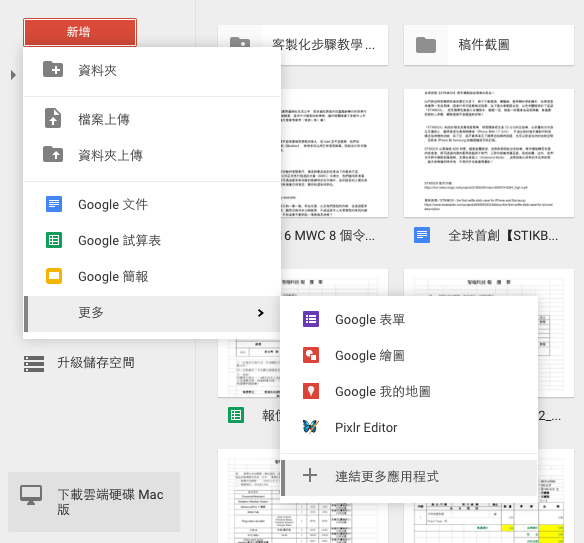Click the red Google 繪圖 icon
The width and height of the screenshot is (584, 543).
(311, 355)
